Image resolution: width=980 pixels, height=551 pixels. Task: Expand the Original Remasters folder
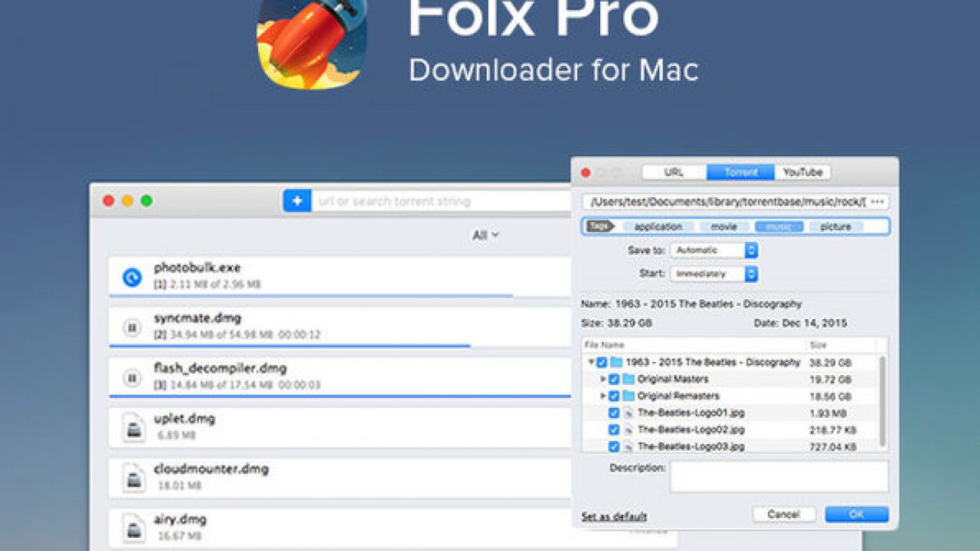click(x=603, y=396)
